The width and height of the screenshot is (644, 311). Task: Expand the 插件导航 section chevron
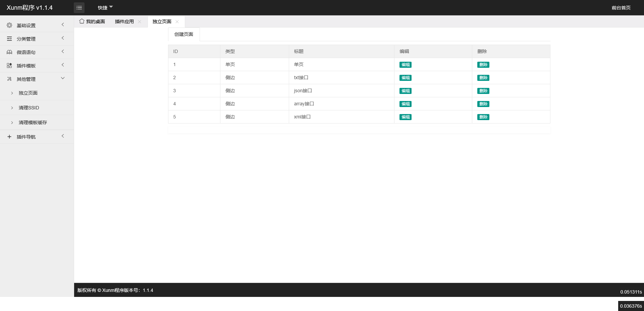[x=63, y=136]
